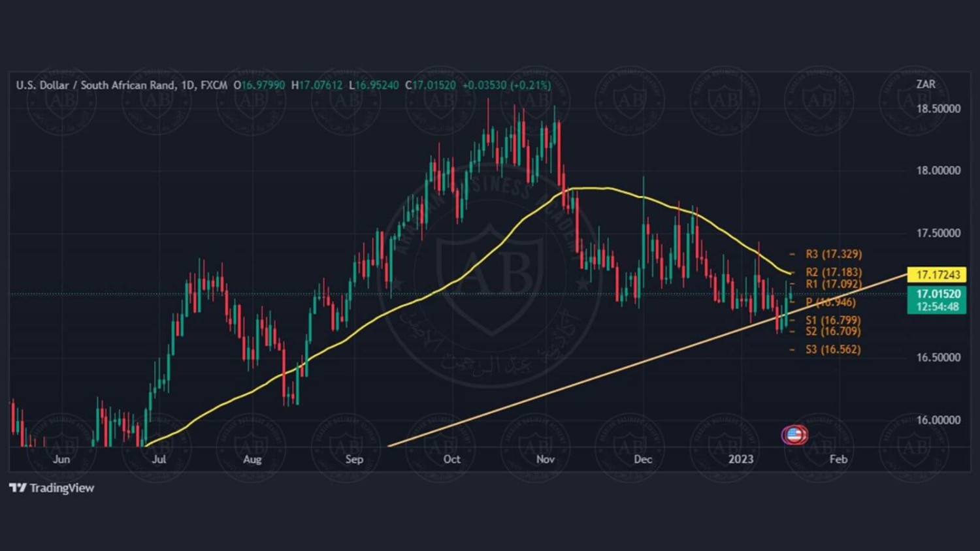The width and height of the screenshot is (980, 551).
Task: Click the Sep label on time axis
Action: click(354, 459)
